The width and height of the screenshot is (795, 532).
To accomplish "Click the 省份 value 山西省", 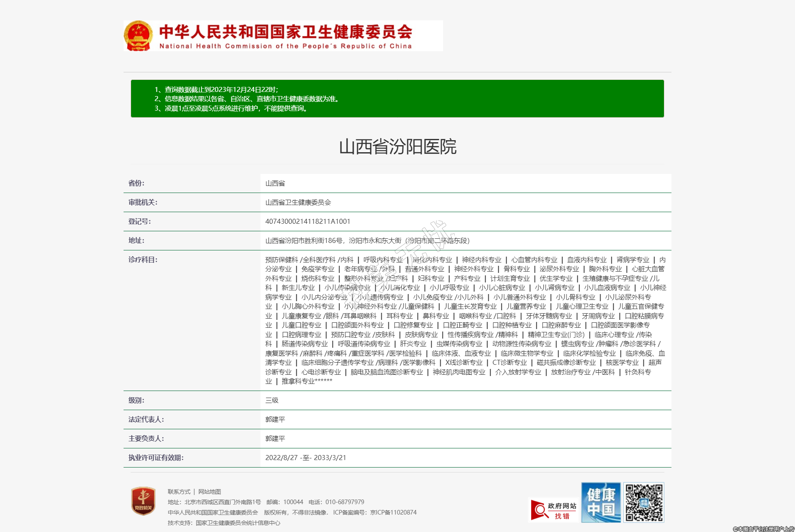I will point(275,183).
